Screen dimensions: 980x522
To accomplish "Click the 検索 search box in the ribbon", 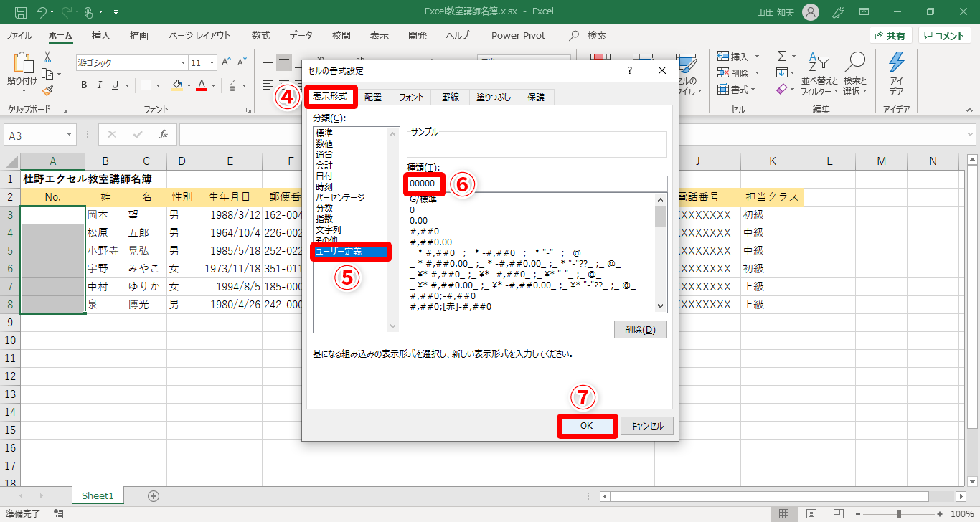I will [x=588, y=35].
